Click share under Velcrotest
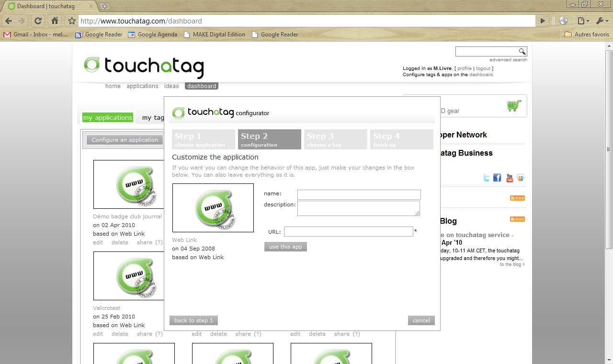Viewport: 613px width, 364px height. pyautogui.click(x=145, y=334)
